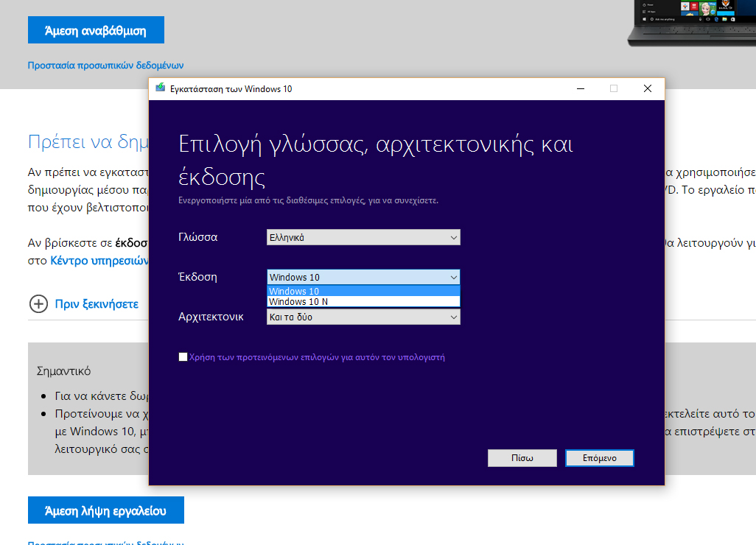756x545 pixels.
Task: Click the 'Πριν ξεκινήσετε' link text
Action: click(x=97, y=304)
